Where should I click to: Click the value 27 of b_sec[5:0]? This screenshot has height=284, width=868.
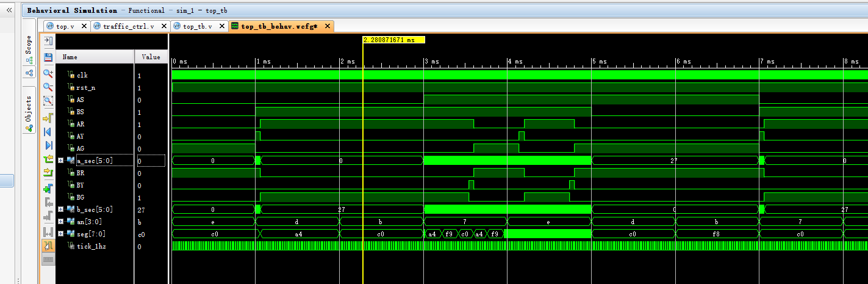141,209
